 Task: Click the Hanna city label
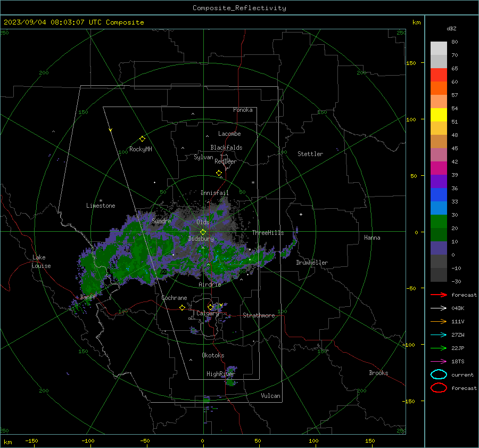tap(372, 238)
